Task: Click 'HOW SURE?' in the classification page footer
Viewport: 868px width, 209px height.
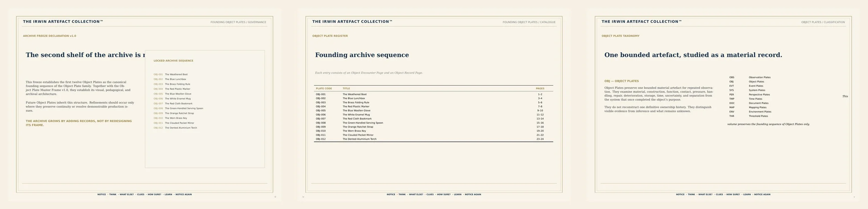Action: (733, 194)
